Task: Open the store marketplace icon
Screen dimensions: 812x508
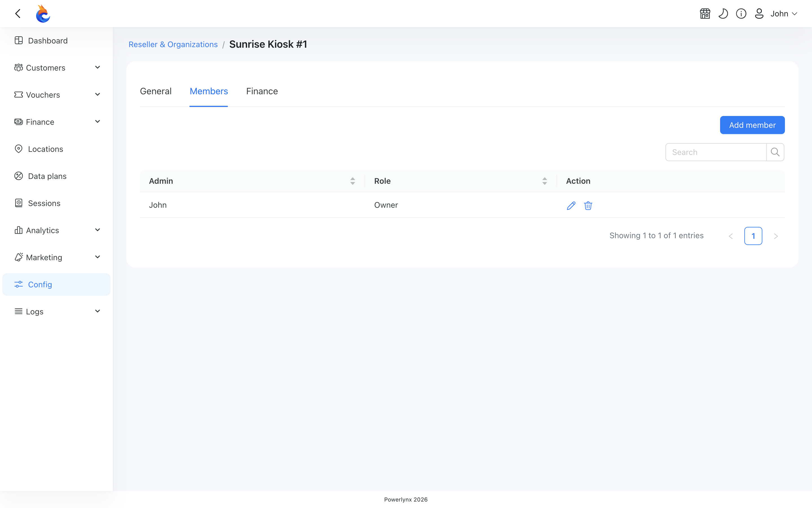Action: 705,14
